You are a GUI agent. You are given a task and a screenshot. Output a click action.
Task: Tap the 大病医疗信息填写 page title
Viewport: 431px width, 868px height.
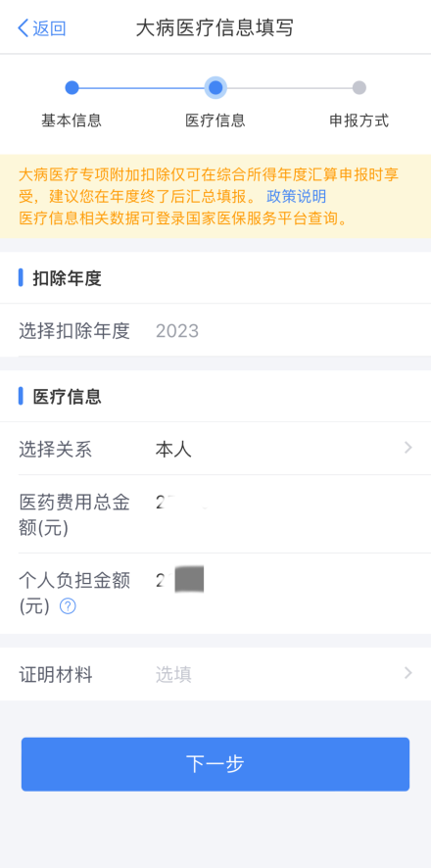tap(215, 27)
